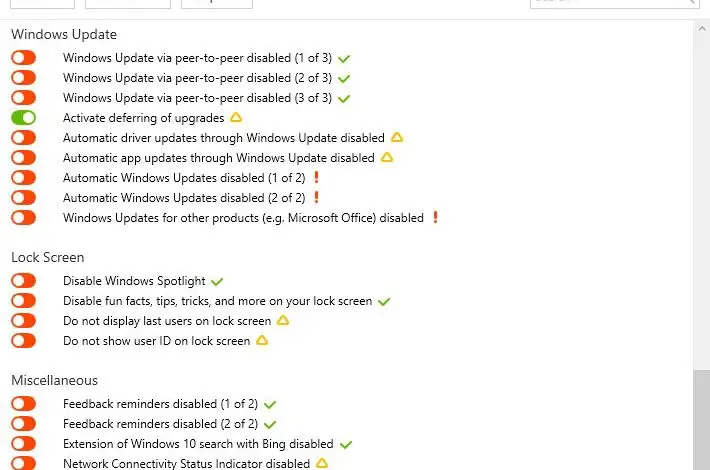Screen dimensions: 710x470
Task: Click green checkmark beside Disable Windows Spotlight
Action: tap(217, 282)
